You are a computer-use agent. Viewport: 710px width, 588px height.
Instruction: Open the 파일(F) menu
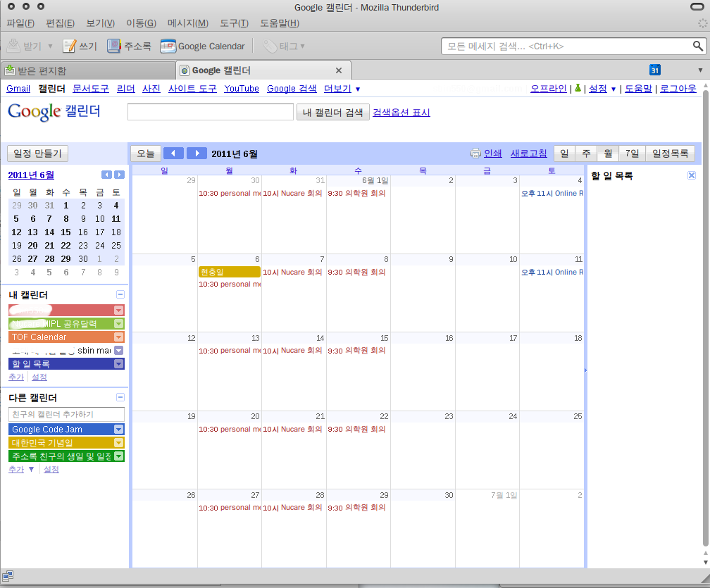tap(20, 23)
